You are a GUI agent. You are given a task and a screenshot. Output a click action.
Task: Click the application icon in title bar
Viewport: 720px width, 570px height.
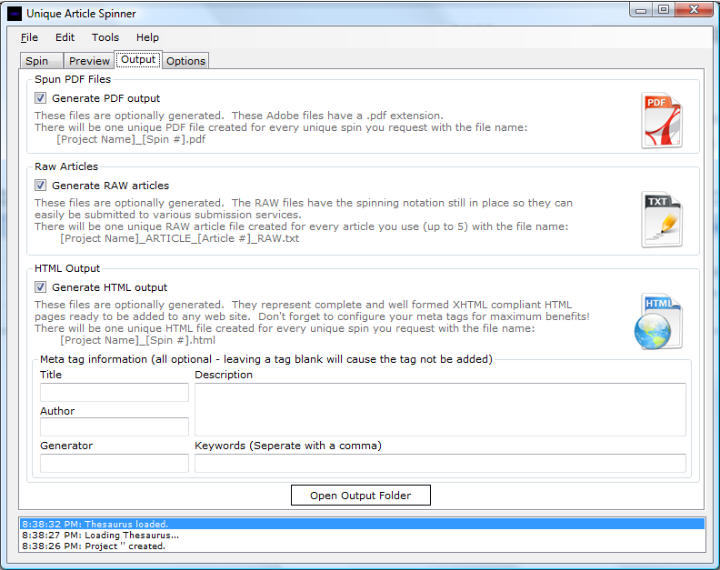coord(14,13)
